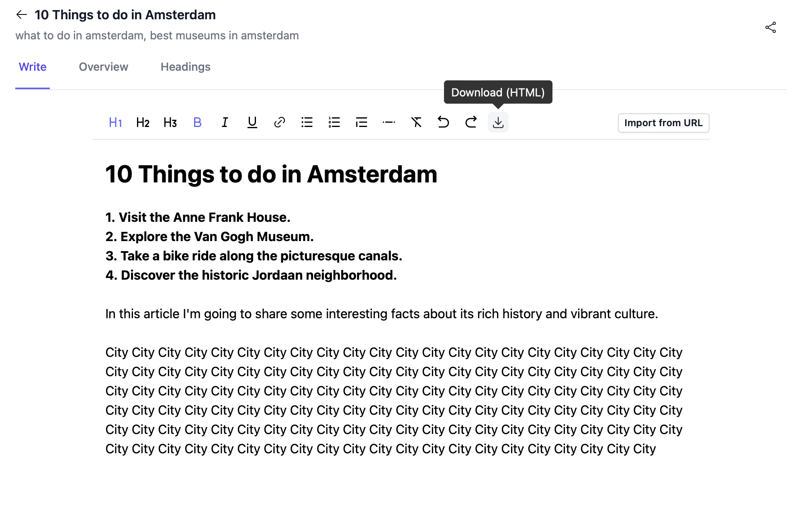The image size is (806, 532).
Task: Apply Heading 1 formatting
Action: 115,123
